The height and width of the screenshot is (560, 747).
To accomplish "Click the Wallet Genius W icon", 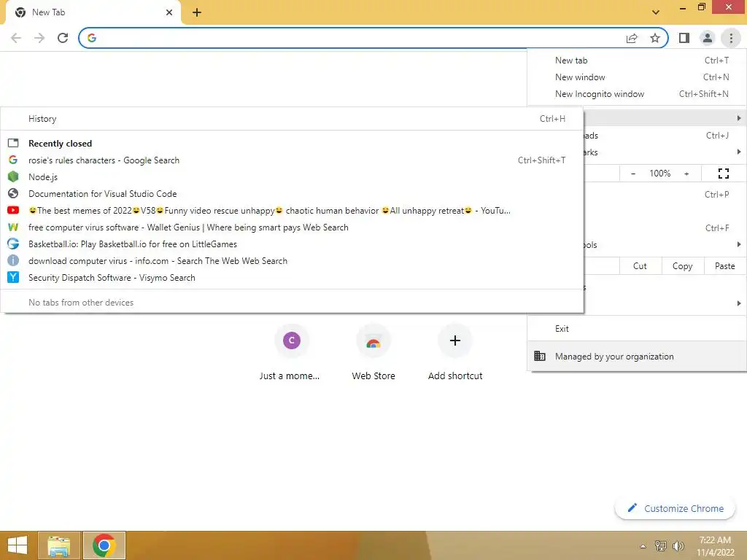I will (x=13, y=227).
